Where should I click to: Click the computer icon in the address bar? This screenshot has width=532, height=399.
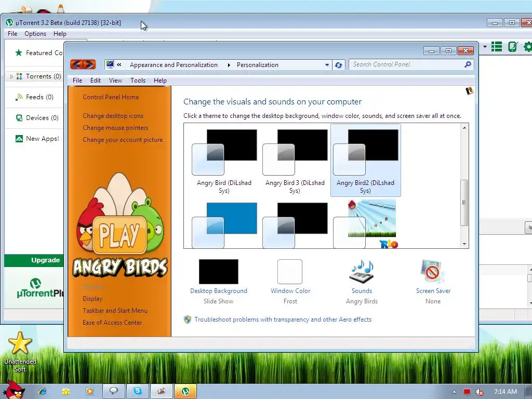tap(110, 64)
